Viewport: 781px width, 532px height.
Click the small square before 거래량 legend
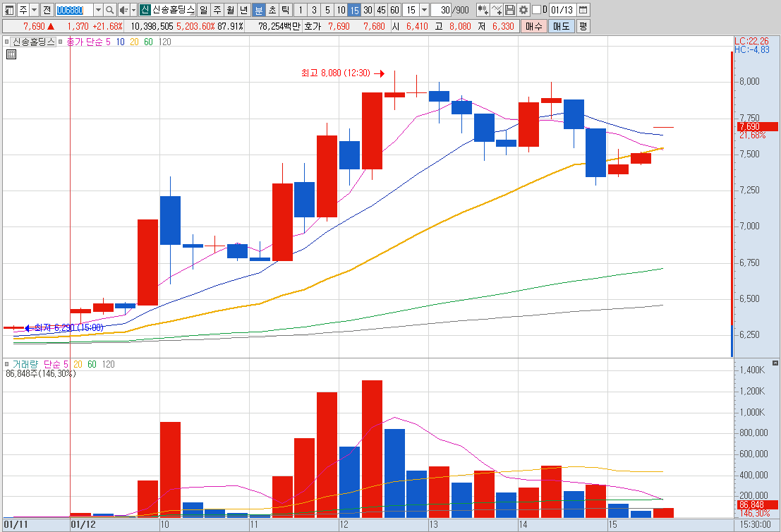(6, 364)
